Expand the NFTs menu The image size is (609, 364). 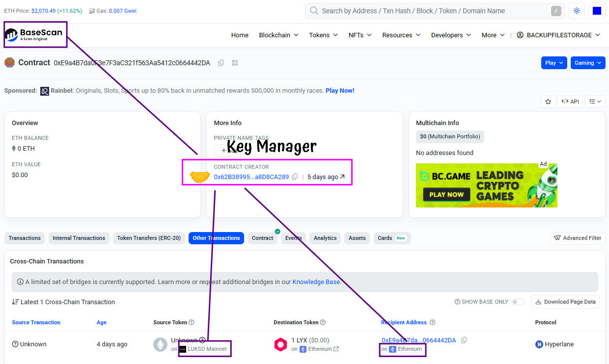pos(360,35)
